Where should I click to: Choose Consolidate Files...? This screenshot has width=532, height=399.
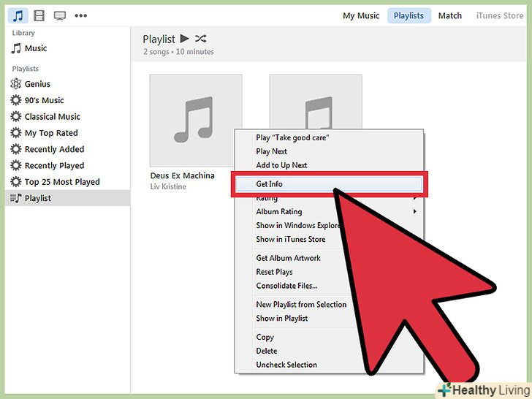(x=286, y=286)
